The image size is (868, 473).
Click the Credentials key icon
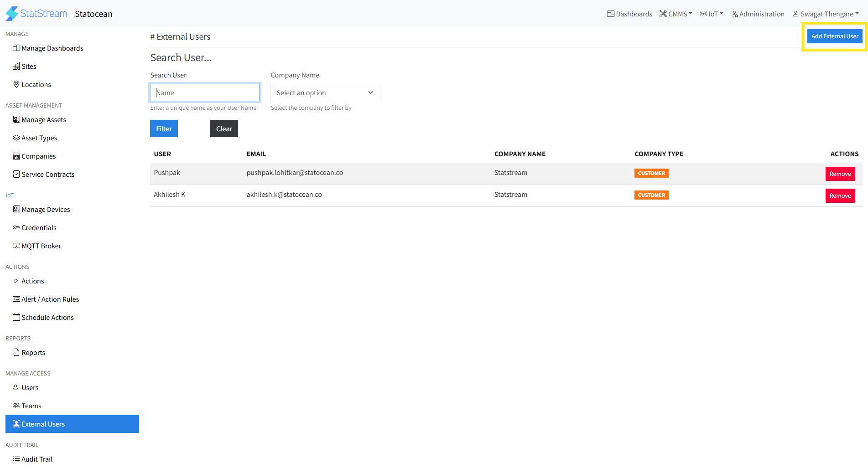coord(16,227)
